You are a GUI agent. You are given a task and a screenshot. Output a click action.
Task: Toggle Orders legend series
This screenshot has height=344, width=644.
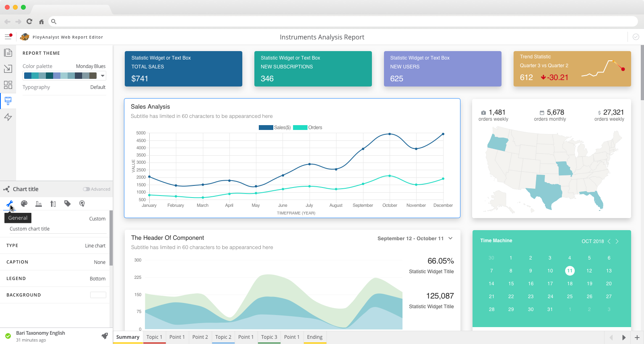point(308,128)
